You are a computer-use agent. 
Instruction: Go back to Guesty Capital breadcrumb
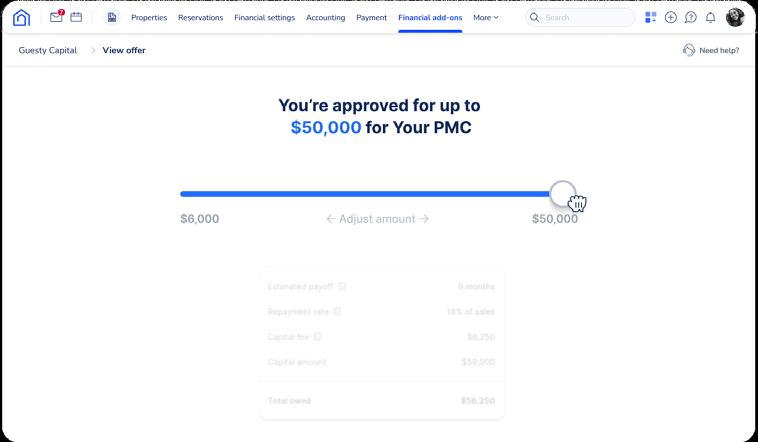coord(47,50)
